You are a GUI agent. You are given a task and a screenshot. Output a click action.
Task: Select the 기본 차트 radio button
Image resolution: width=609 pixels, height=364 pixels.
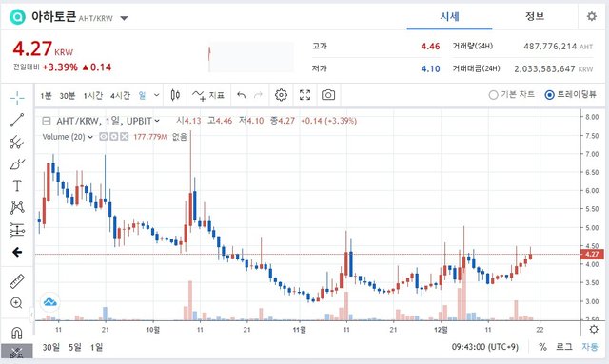(x=493, y=95)
